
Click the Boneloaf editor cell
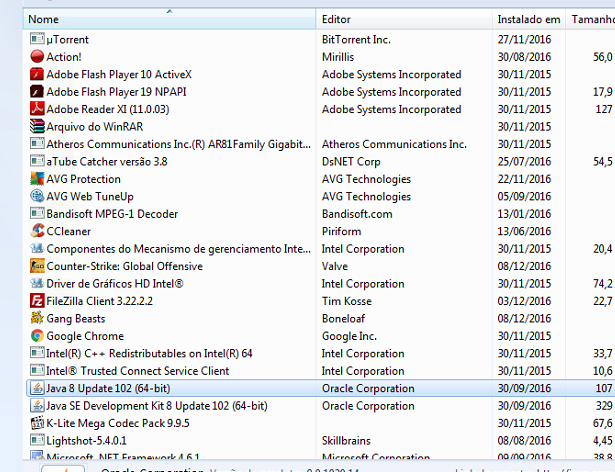pos(343,318)
